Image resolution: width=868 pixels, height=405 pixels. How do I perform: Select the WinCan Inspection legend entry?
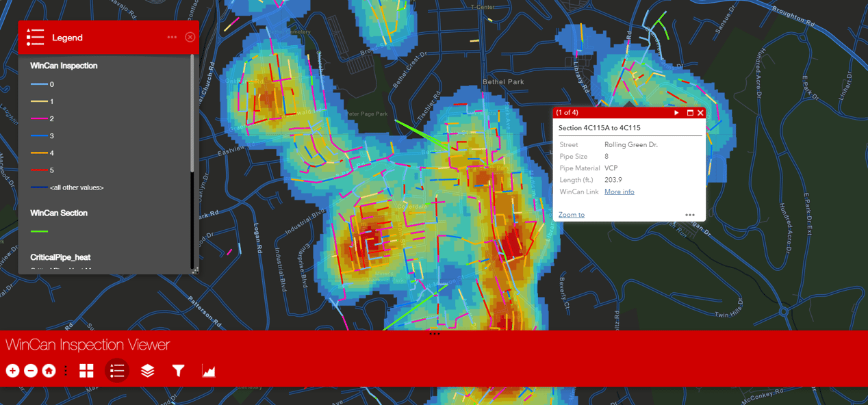coord(62,65)
